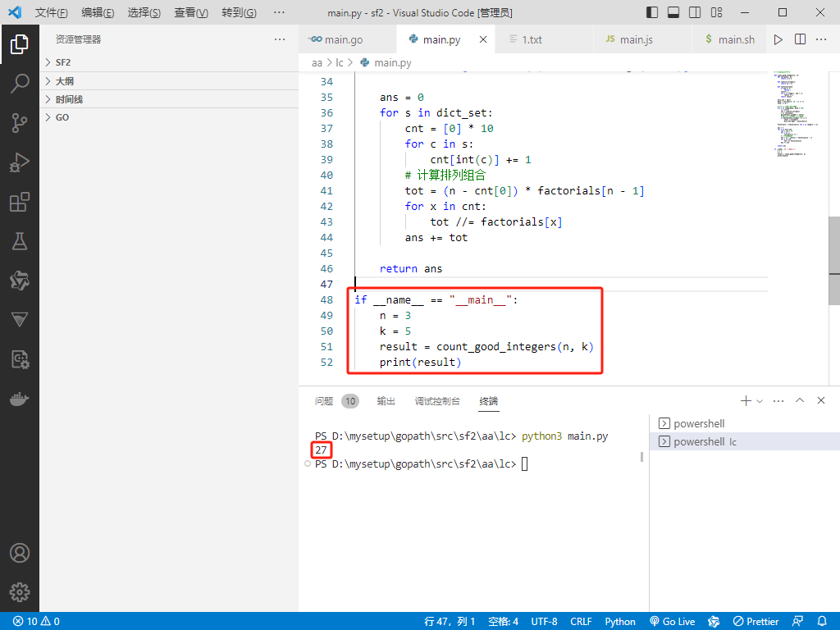Screen dimensions: 840x630
Task: Change language mode Python in status bar
Action: (x=620, y=622)
